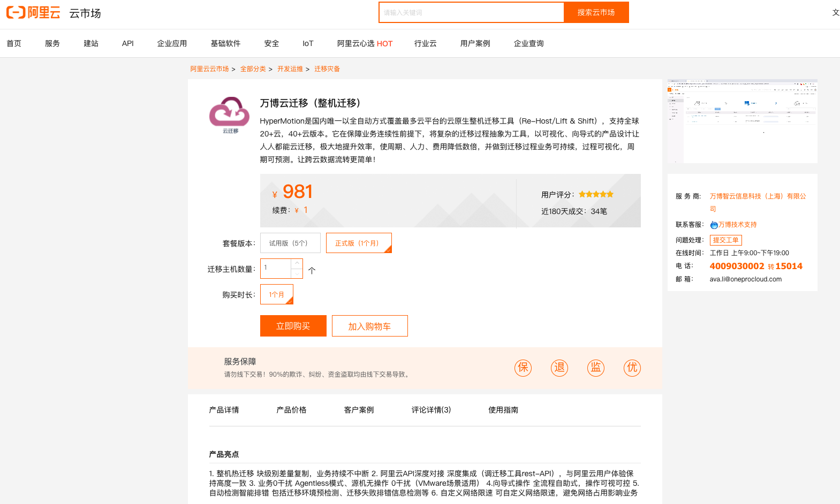The height and width of the screenshot is (504, 840).
Task: Switch to the 产品价格 tab
Action: 292,410
